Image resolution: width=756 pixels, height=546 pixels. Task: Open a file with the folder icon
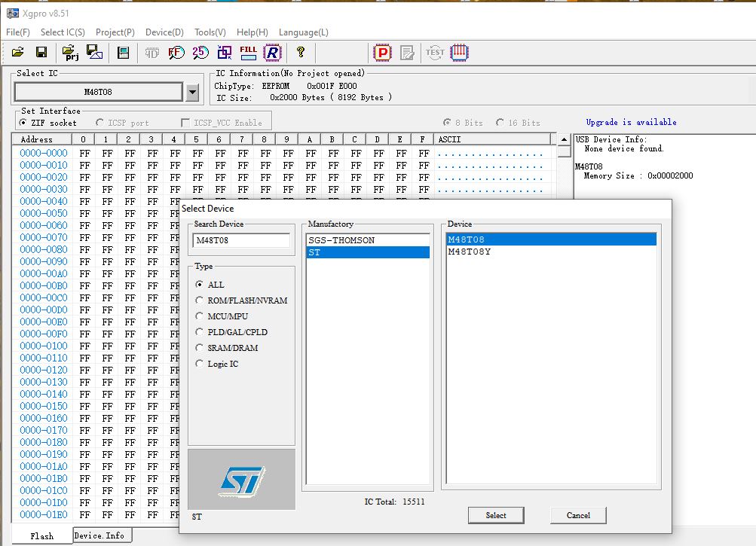18,52
